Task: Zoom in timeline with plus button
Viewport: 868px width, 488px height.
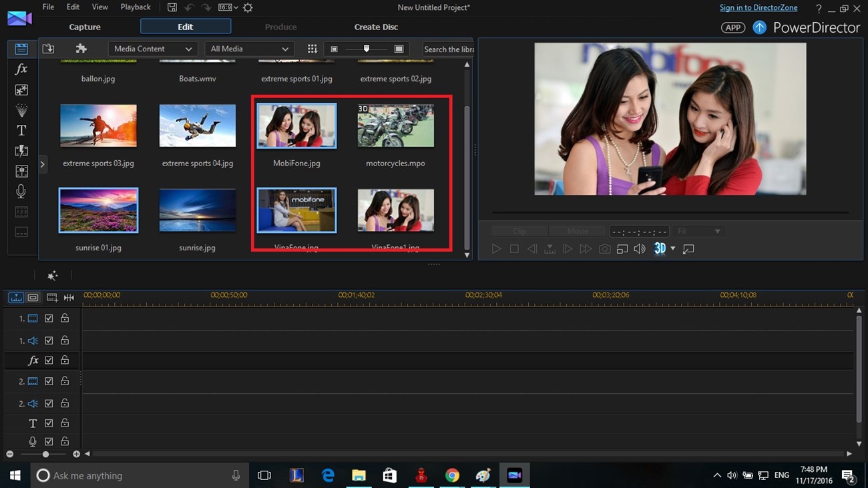Action: 76,454
